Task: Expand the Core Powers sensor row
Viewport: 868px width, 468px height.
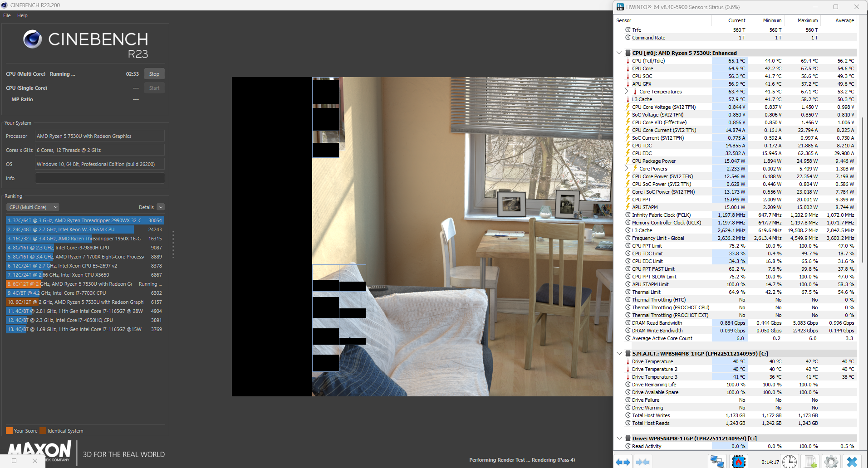Action: point(627,169)
